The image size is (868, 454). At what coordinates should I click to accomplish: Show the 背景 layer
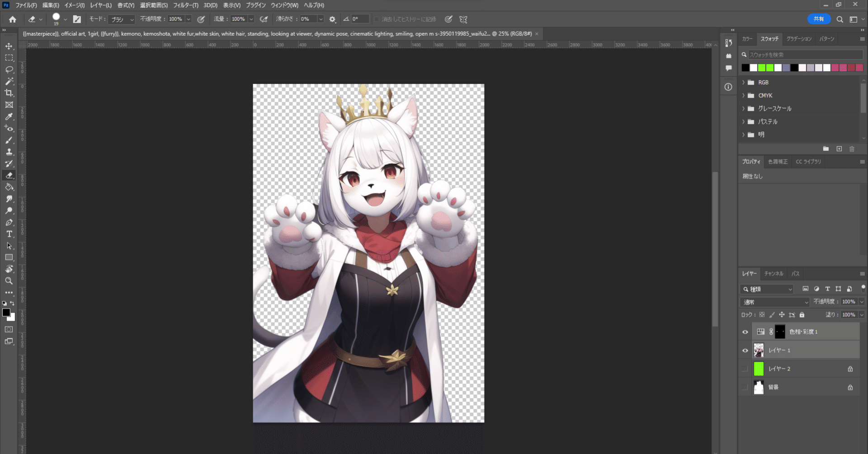(745, 388)
